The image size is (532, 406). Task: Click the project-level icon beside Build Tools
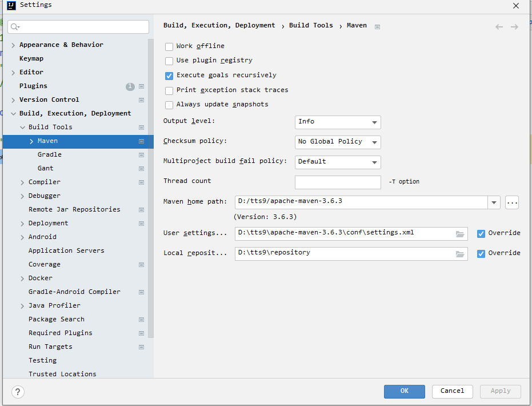click(x=142, y=128)
